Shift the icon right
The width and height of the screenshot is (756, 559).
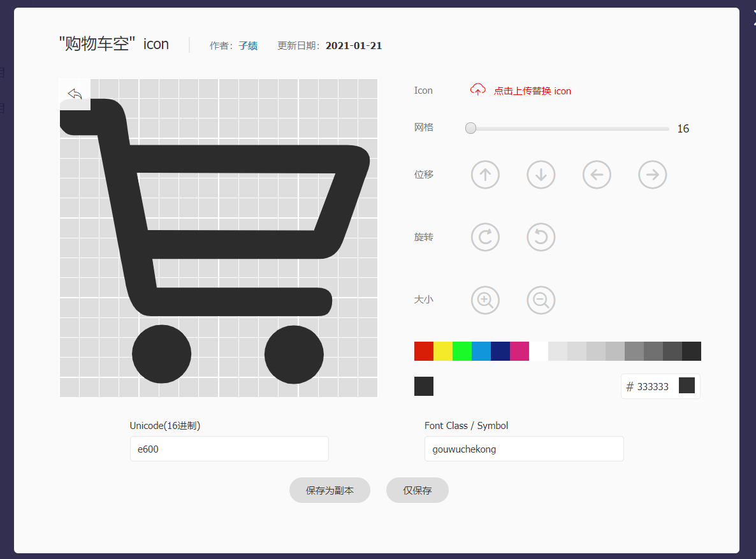[x=652, y=175]
